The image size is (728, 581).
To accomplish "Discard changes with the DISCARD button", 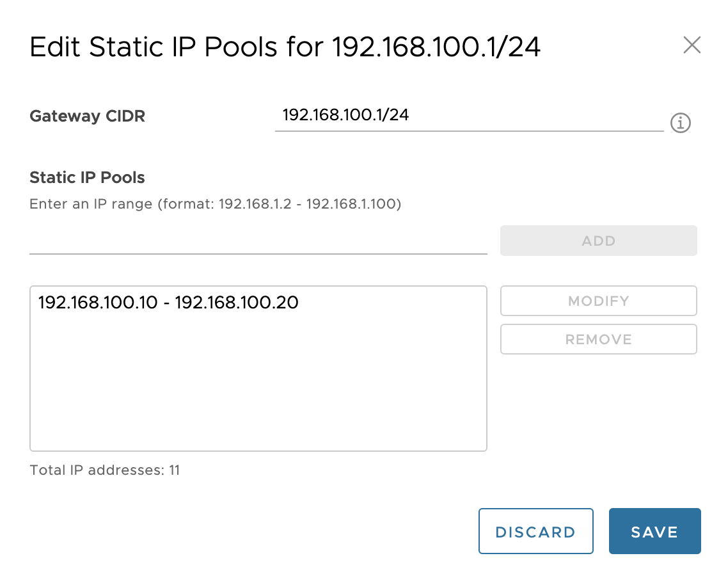I will tap(535, 531).
